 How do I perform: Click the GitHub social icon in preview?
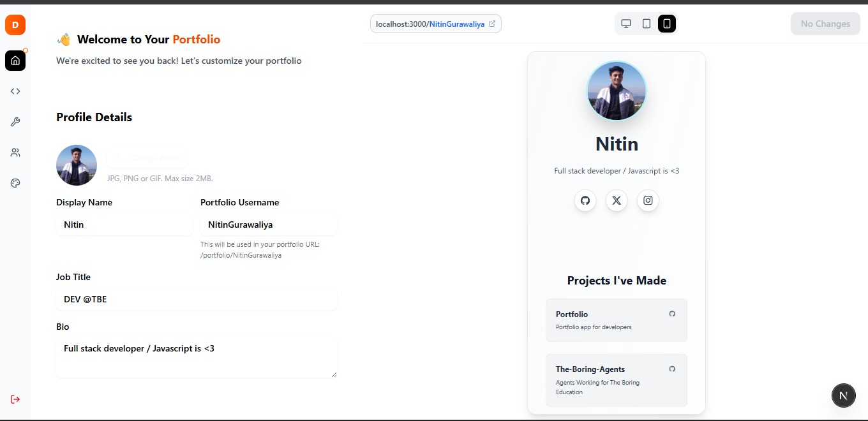click(x=585, y=200)
